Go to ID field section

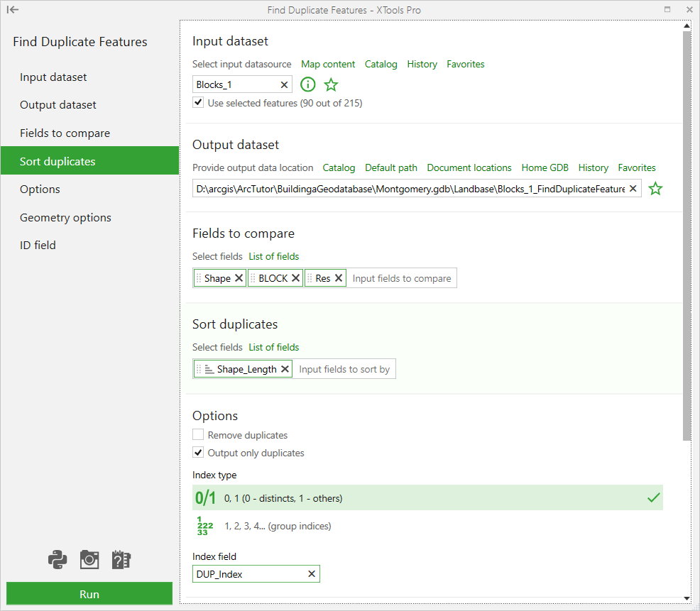pos(38,245)
